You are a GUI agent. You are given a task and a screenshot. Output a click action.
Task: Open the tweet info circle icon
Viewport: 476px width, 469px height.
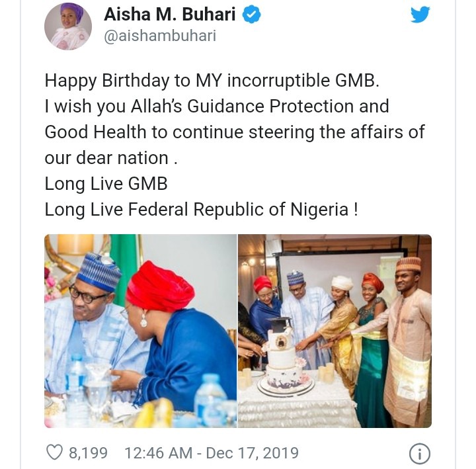pyautogui.click(x=420, y=454)
